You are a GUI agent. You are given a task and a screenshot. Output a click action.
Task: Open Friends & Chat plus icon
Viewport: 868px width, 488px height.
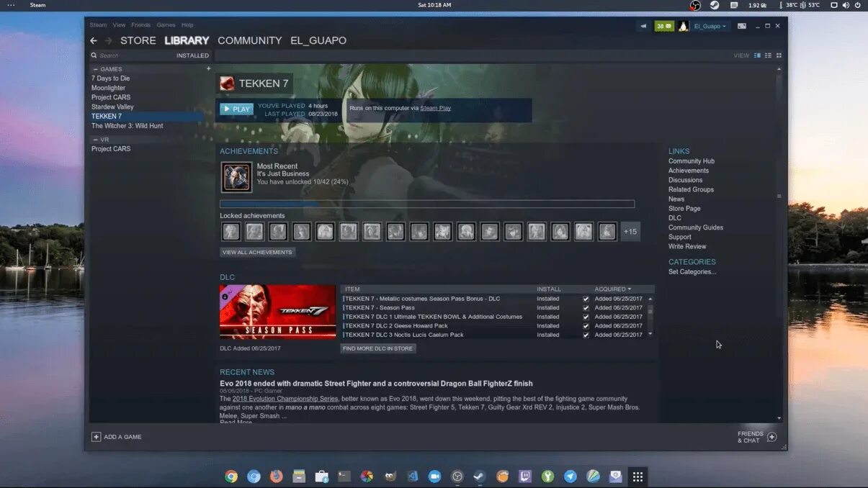point(772,437)
